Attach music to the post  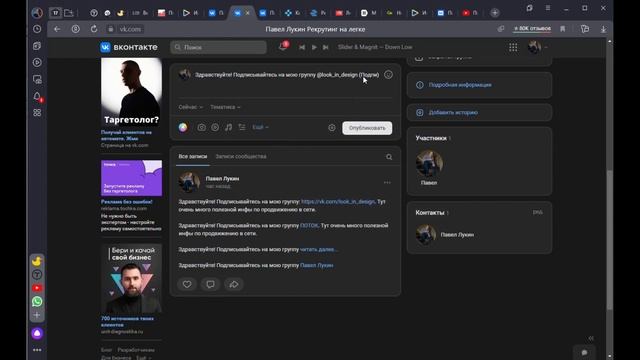pyautogui.click(x=229, y=127)
